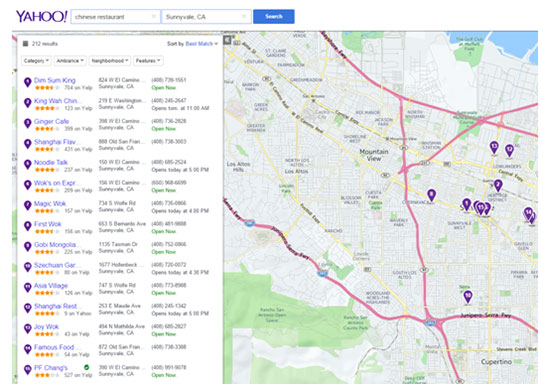Click phone number (408) 739-1551

pyautogui.click(x=169, y=80)
